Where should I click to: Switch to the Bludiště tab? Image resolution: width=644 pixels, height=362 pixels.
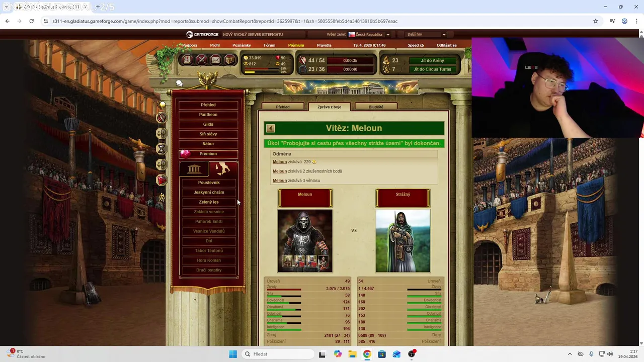point(376,107)
